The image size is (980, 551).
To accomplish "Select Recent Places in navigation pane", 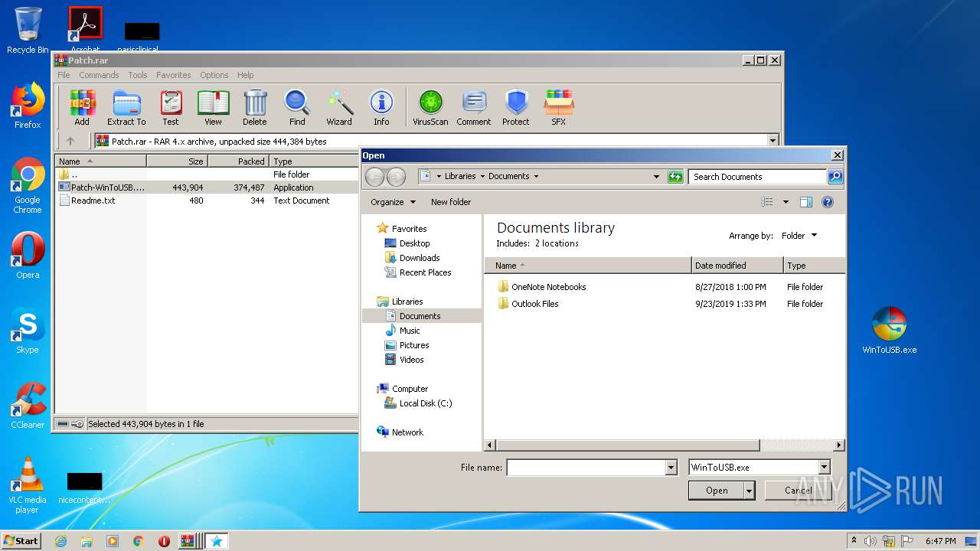I will [x=425, y=272].
